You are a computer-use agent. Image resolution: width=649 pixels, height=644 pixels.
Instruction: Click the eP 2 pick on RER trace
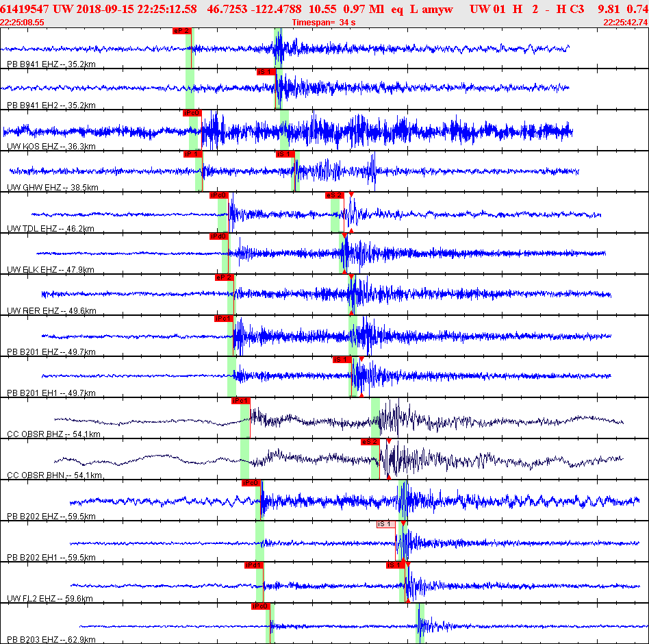[225, 277]
